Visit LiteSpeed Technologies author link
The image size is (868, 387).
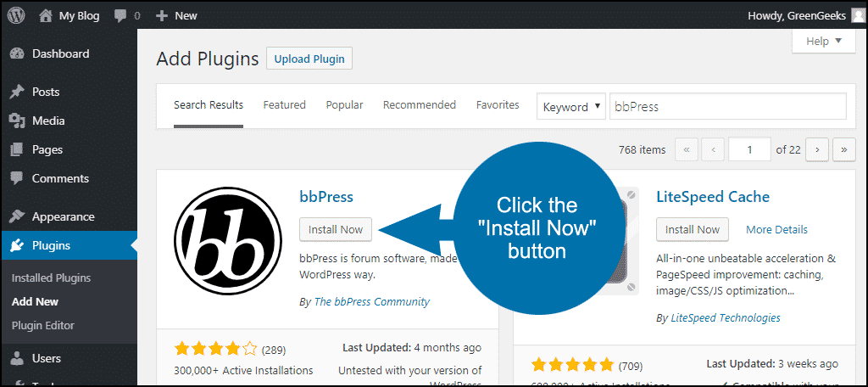click(726, 318)
